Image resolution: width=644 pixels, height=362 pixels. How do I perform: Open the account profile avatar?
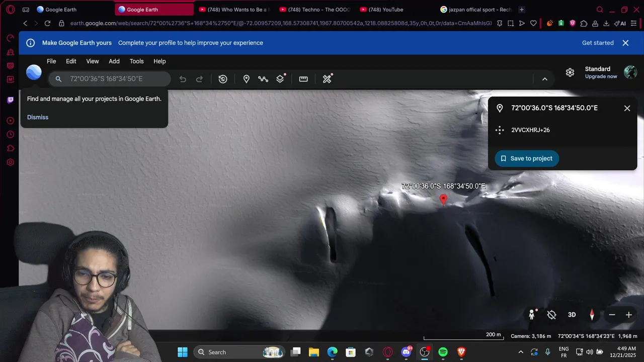point(630,72)
